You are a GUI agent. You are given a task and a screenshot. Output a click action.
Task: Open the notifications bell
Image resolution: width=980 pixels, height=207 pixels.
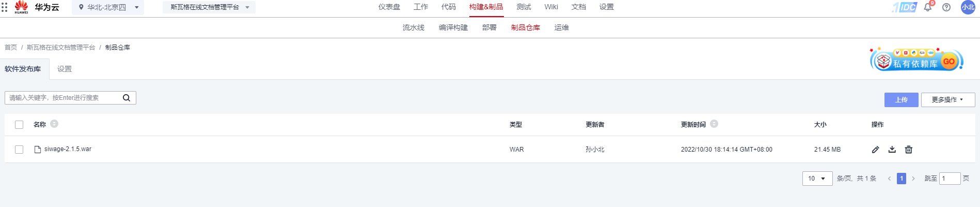[x=928, y=7]
